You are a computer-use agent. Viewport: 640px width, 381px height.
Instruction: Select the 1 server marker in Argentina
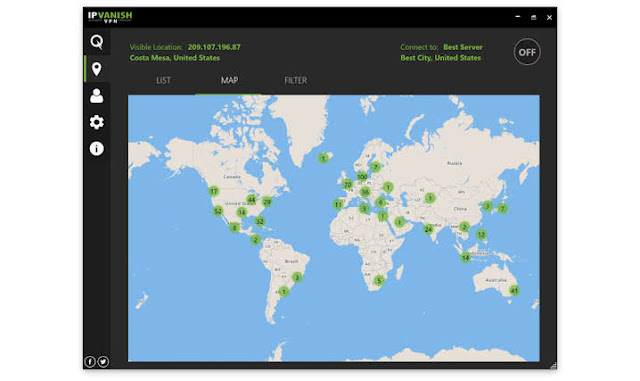(x=284, y=292)
